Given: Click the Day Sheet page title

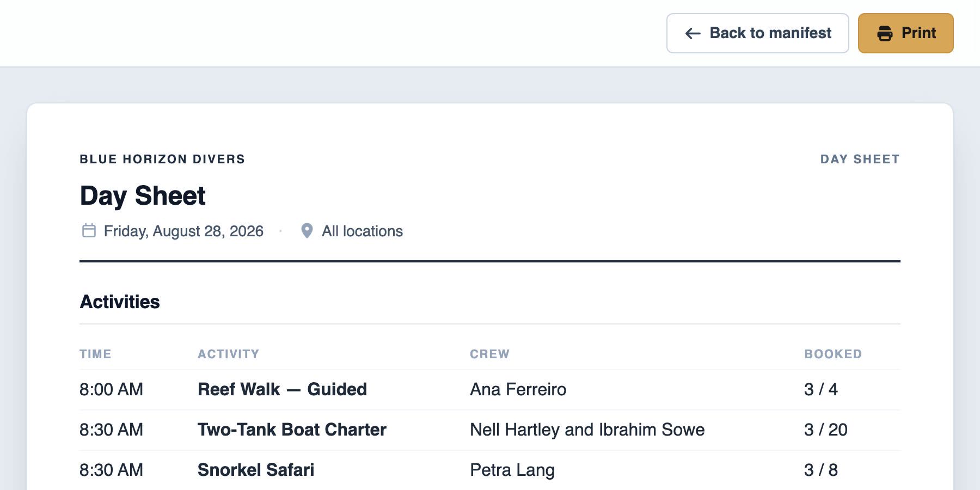Looking at the screenshot, I should click(143, 196).
